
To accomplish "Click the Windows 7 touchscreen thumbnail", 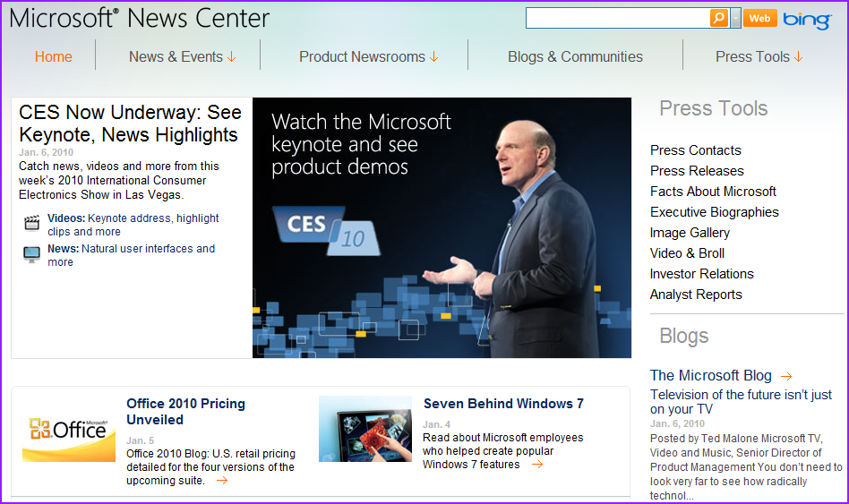I will (365, 429).
